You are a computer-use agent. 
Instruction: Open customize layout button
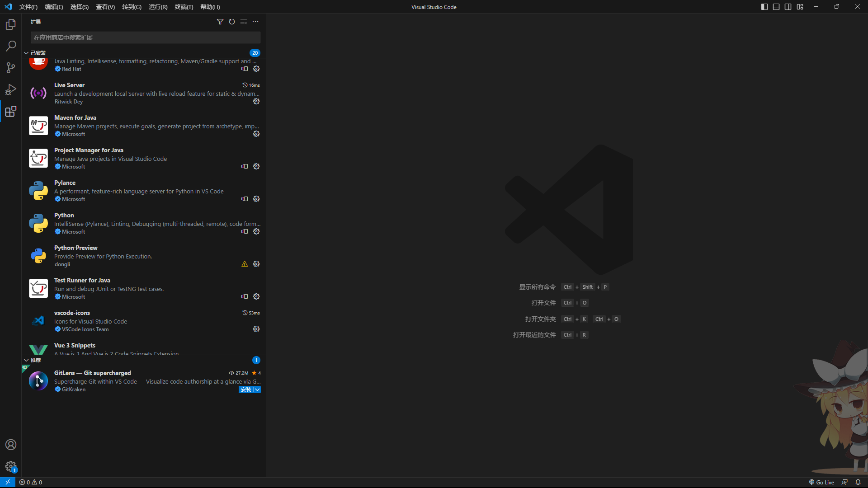(800, 7)
